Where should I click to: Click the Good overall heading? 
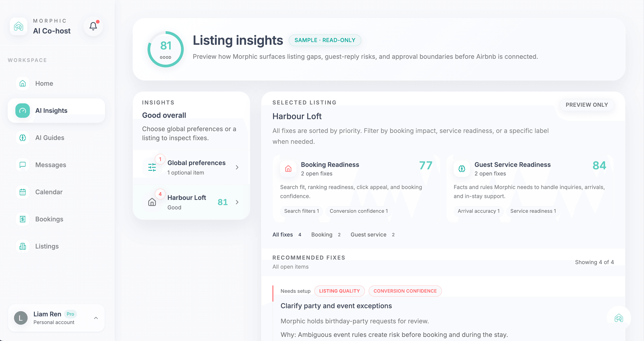[x=164, y=115]
